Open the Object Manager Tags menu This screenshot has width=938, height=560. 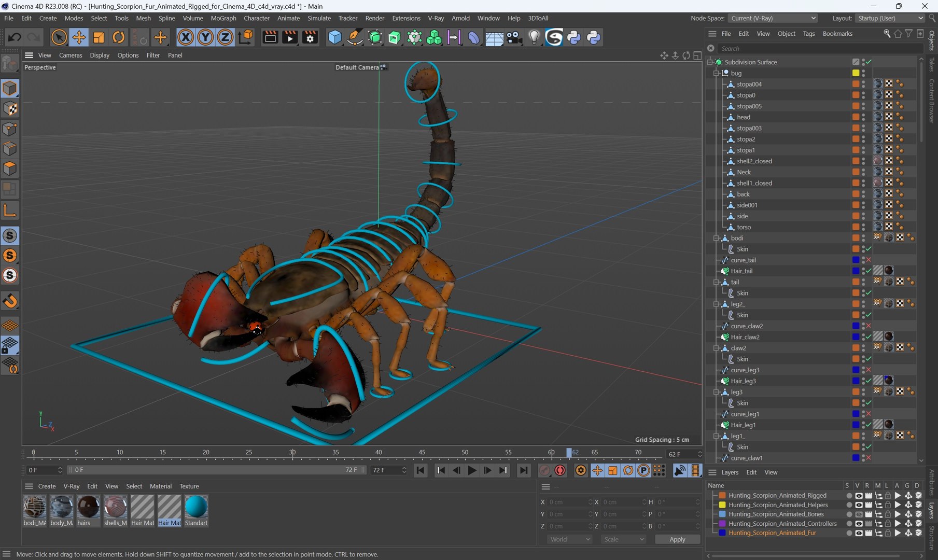tap(808, 34)
